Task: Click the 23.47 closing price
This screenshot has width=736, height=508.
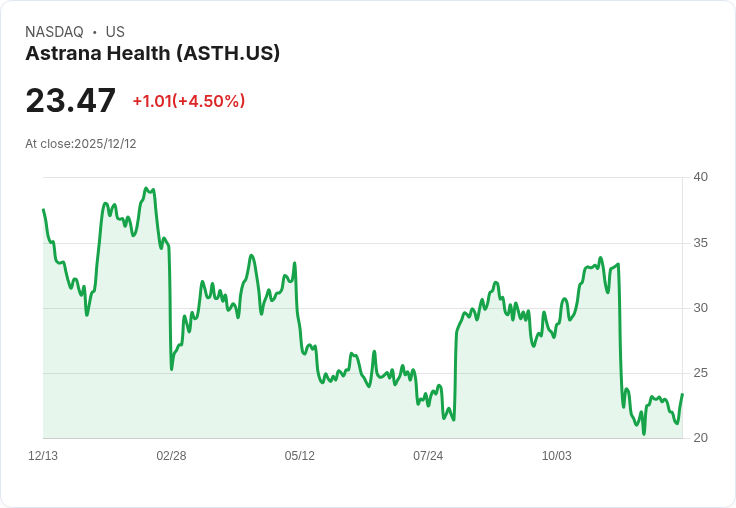Action: 70,100
